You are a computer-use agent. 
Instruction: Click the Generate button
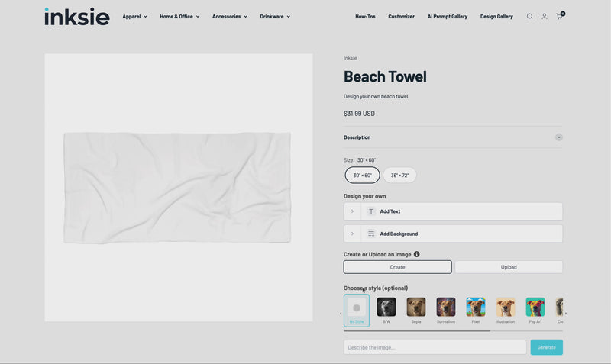pos(546,347)
